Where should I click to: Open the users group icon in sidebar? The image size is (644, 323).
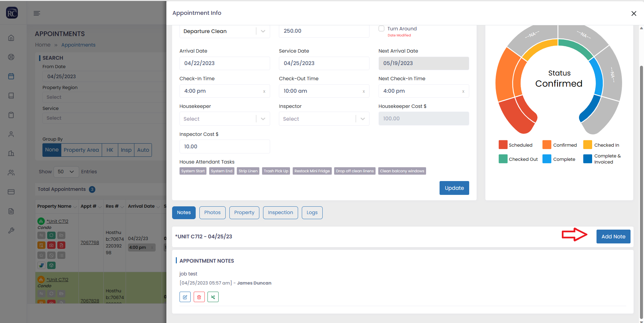(11, 173)
